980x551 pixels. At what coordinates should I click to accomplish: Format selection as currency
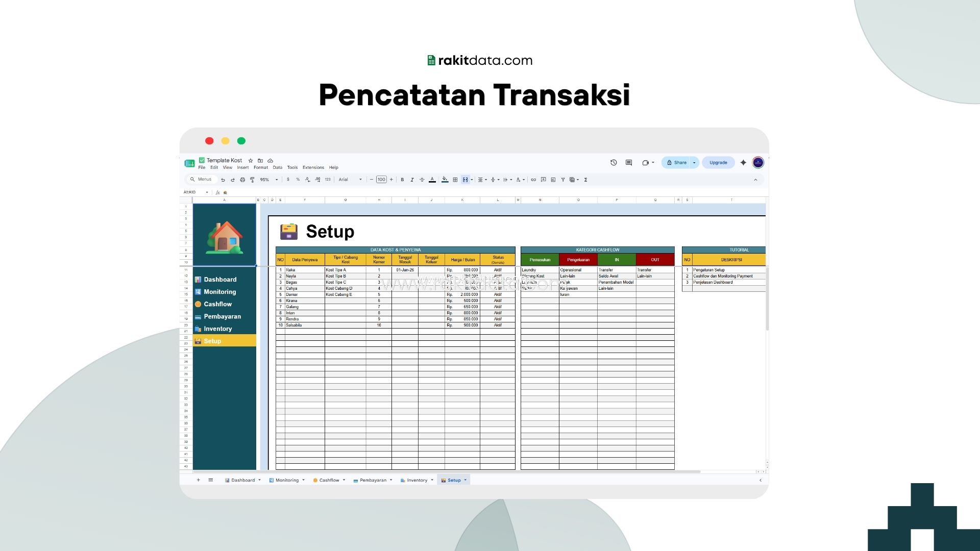pos(288,180)
